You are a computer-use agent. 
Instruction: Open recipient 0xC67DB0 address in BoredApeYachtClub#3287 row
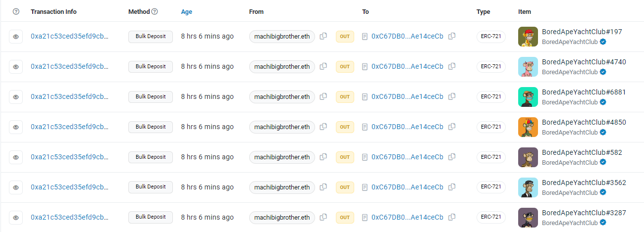pos(407,218)
